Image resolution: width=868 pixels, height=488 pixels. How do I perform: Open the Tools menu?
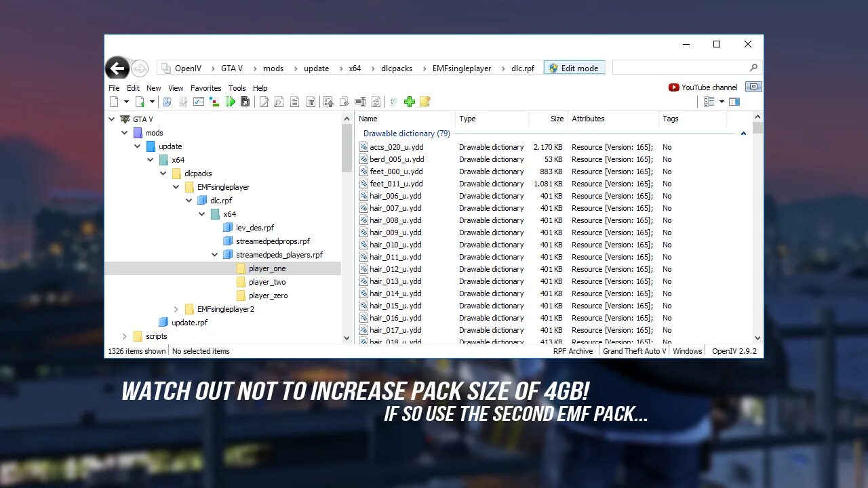[237, 88]
